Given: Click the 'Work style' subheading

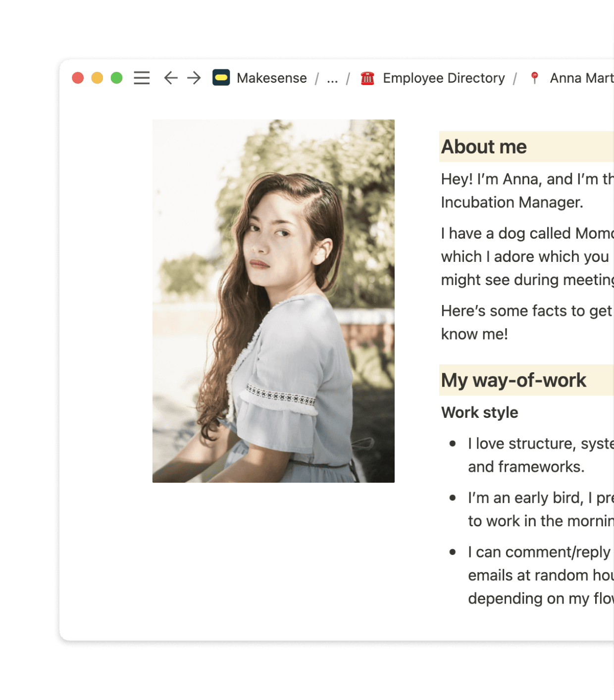Looking at the screenshot, I should click(x=479, y=412).
